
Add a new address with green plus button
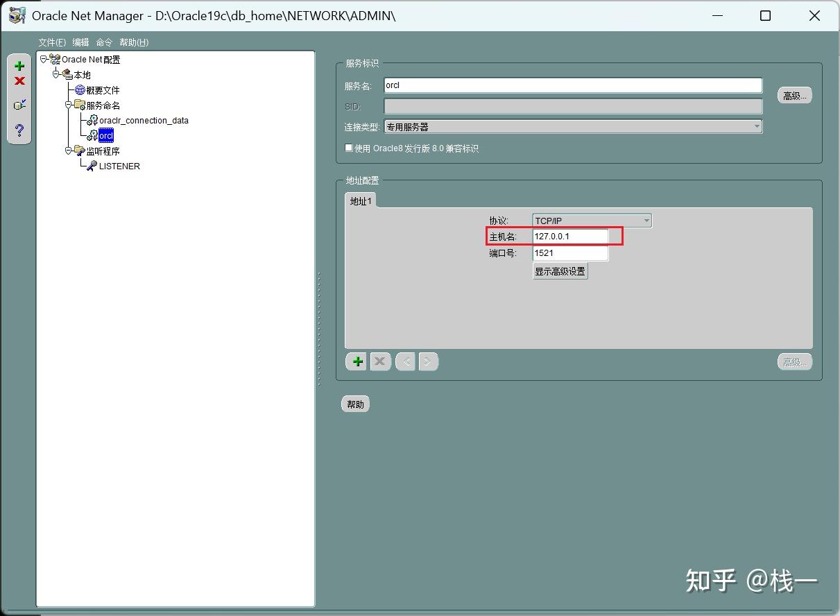point(357,361)
